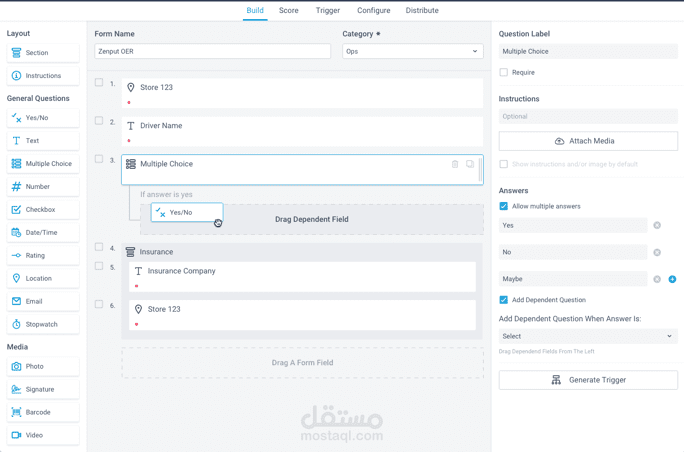The image size is (684, 452).
Task: Add a Photo media field
Action: click(43, 366)
